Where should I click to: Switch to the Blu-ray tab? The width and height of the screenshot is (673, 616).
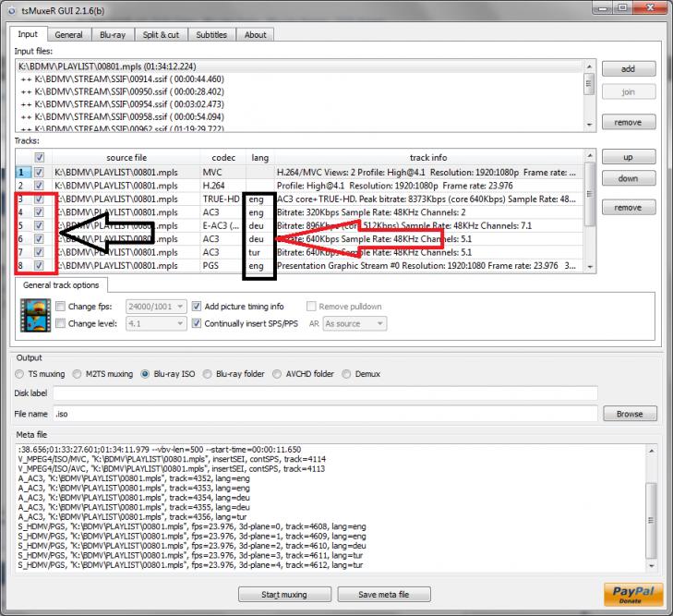[x=113, y=35]
